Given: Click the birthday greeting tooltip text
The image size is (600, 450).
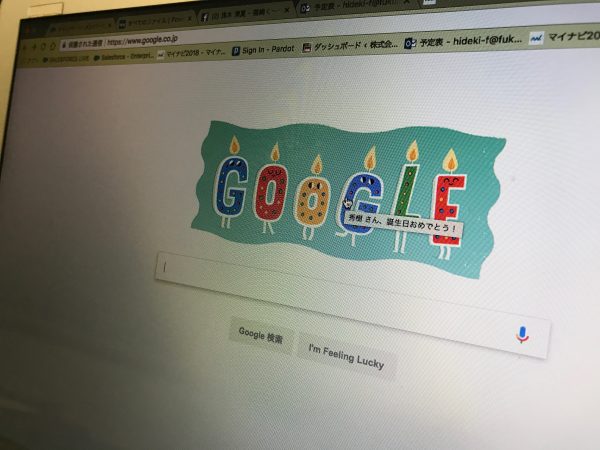Looking at the screenshot, I should [x=403, y=224].
